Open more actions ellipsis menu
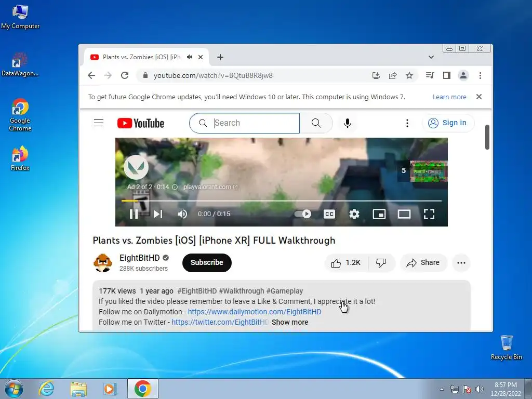The height and width of the screenshot is (399, 532). [x=461, y=262]
